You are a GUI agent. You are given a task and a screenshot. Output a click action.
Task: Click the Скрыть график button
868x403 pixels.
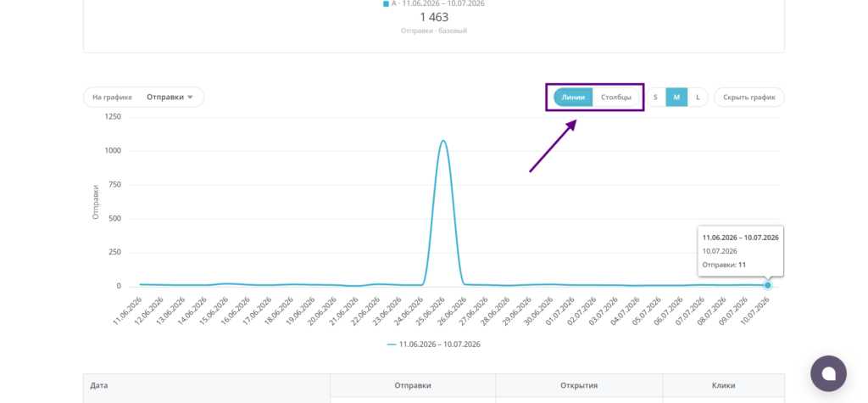(x=749, y=97)
